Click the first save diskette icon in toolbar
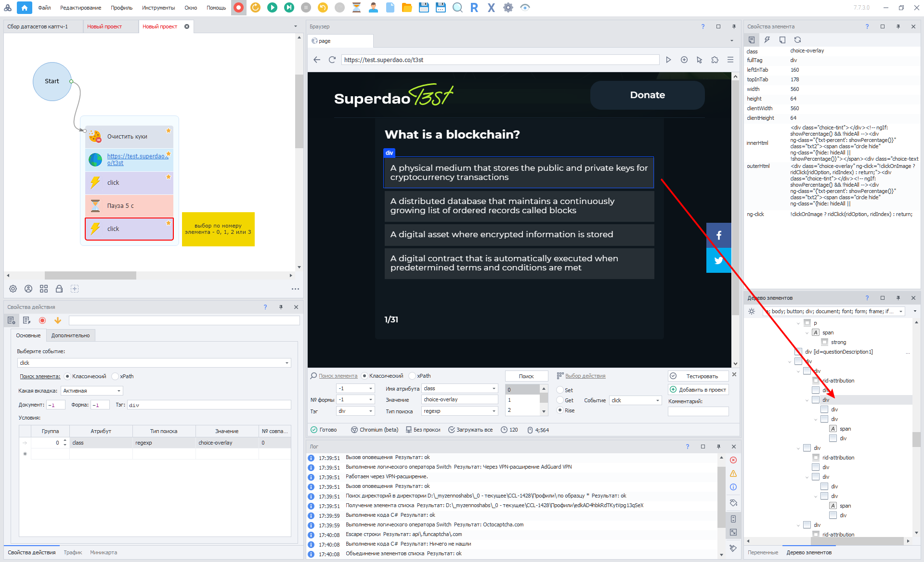The height and width of the screenshot is (562, 924). point(424,8)
